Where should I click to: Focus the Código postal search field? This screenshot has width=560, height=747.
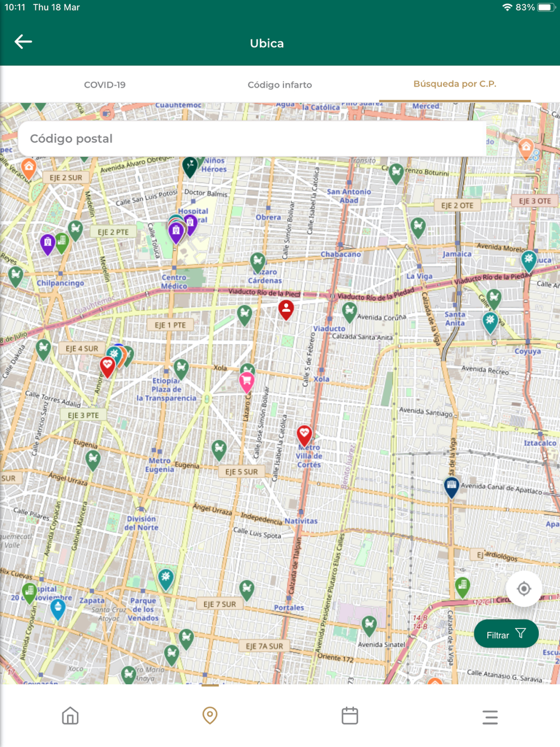click(252, 138)
